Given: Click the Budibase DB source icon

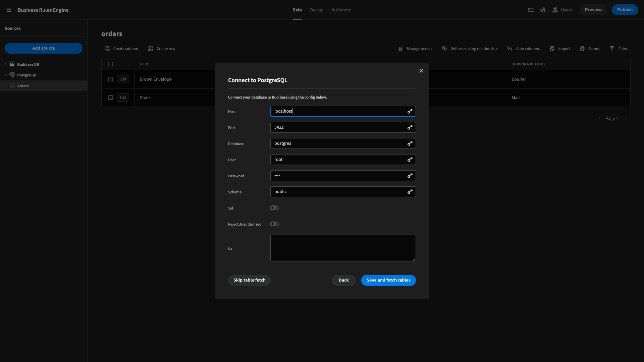Looking at the screenshot, I should pyautogui.click(x=12, y=64).
